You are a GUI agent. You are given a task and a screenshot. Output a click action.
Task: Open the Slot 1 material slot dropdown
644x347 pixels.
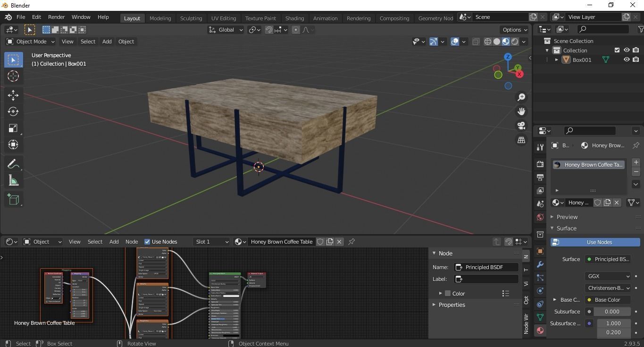[211, 242]
